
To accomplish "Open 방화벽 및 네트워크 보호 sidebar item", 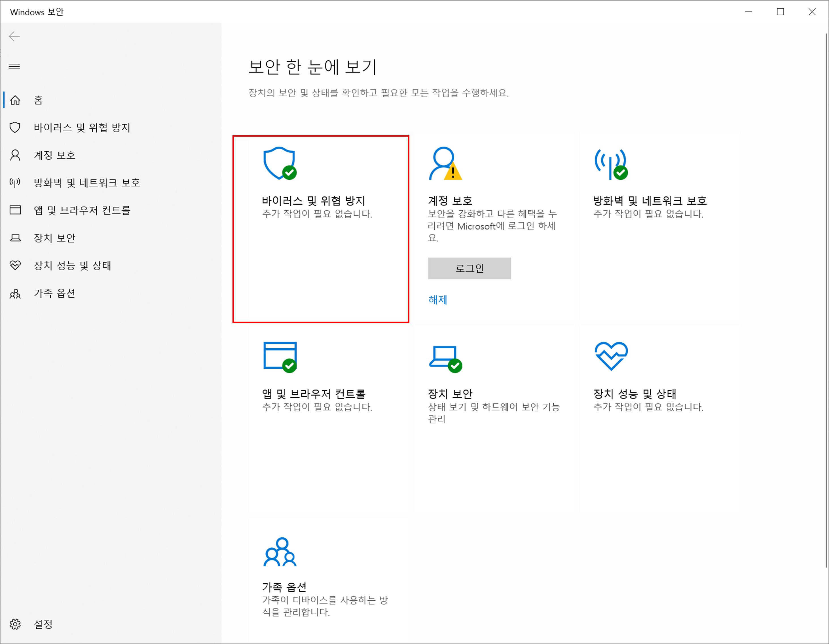I will (x=111, y=183).
